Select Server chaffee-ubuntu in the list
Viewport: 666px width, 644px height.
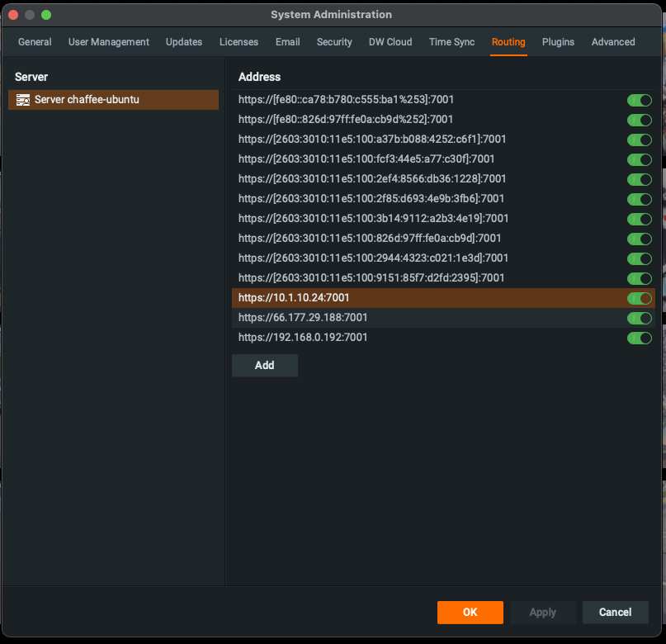click(x=87, y=100)
